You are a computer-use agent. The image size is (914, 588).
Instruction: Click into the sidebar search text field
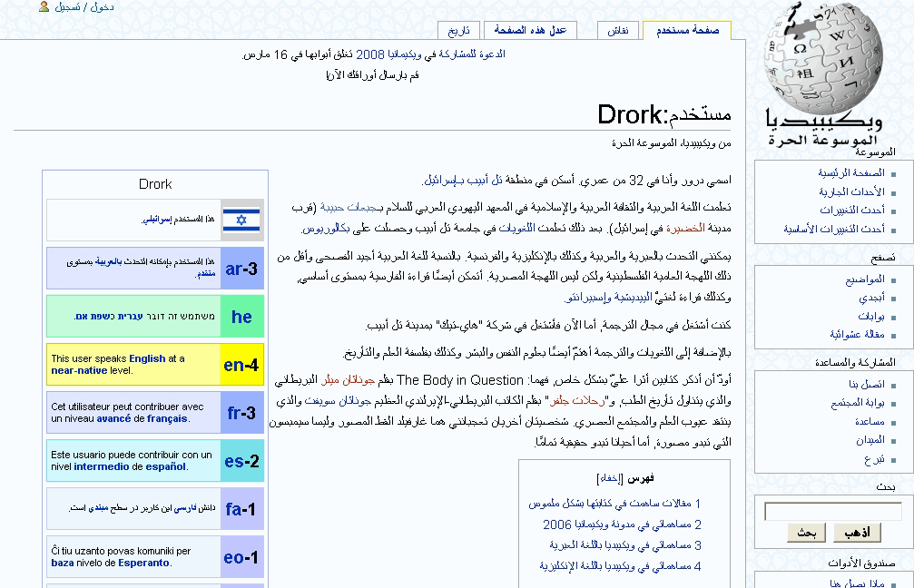tap(832, 512)
